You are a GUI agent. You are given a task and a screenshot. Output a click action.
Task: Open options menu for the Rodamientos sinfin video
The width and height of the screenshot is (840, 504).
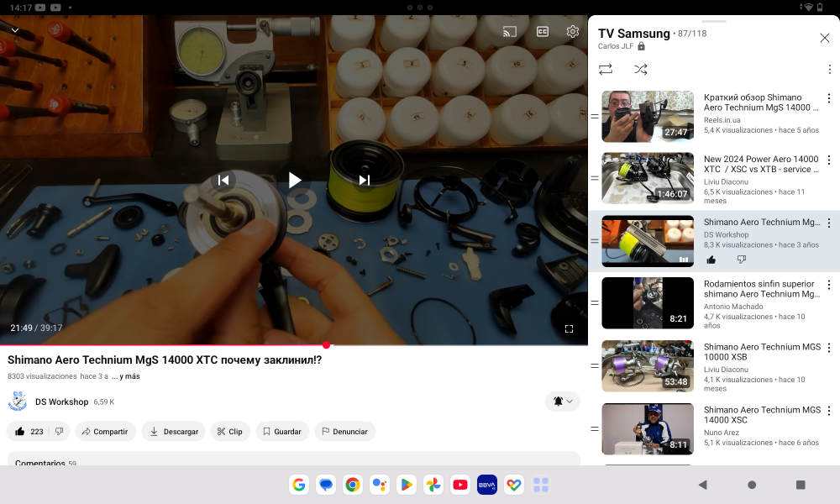coord(829,283)
